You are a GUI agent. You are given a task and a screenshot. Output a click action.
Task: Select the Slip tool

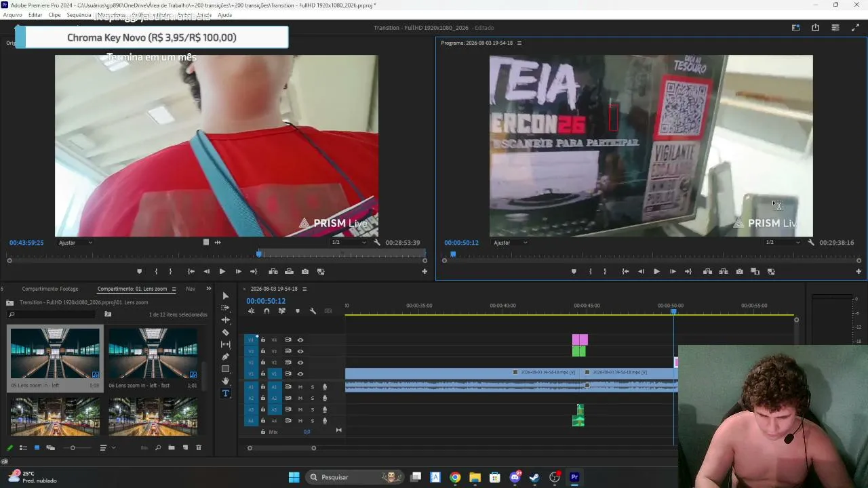click(x=226, y=344)
